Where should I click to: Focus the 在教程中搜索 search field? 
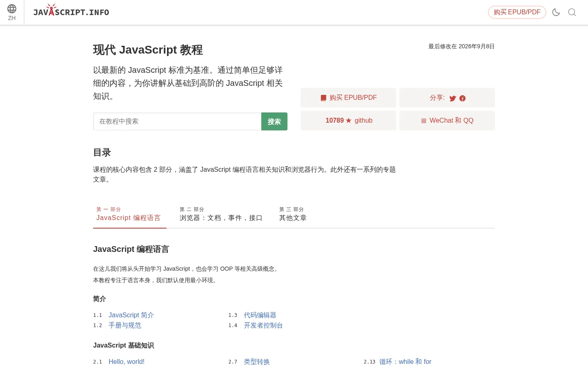click(x=177, y=121)
